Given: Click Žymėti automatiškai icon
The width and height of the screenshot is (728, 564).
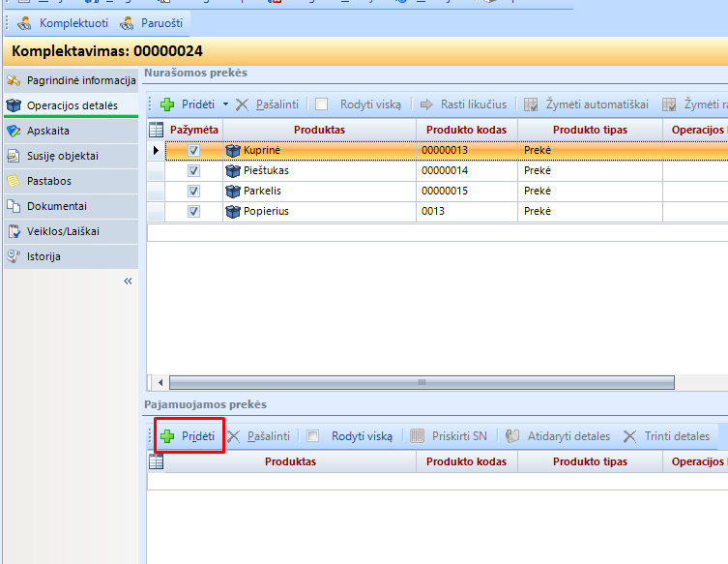Looking at the screenshot, I should (531, 104).
